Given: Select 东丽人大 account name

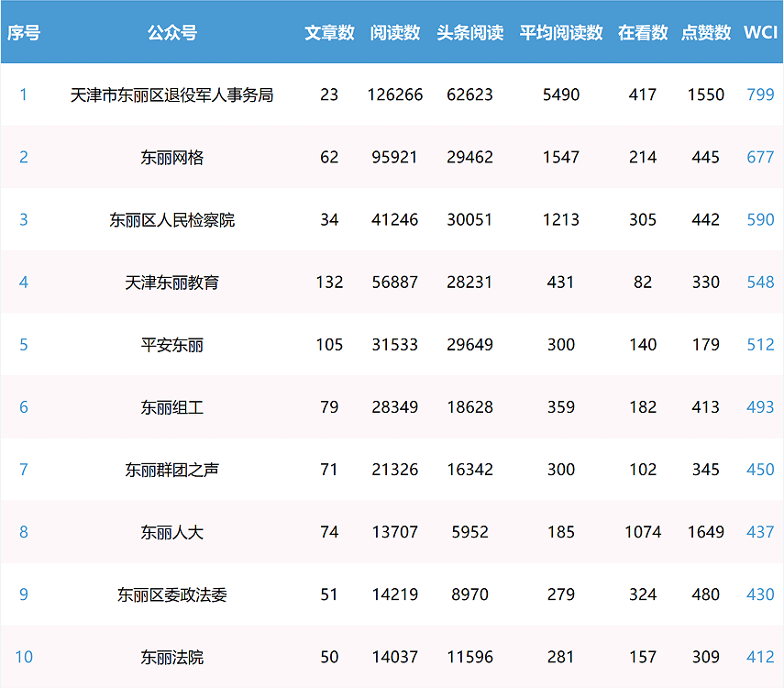Looking at the screenshot, I should click(x=172, y=533).
